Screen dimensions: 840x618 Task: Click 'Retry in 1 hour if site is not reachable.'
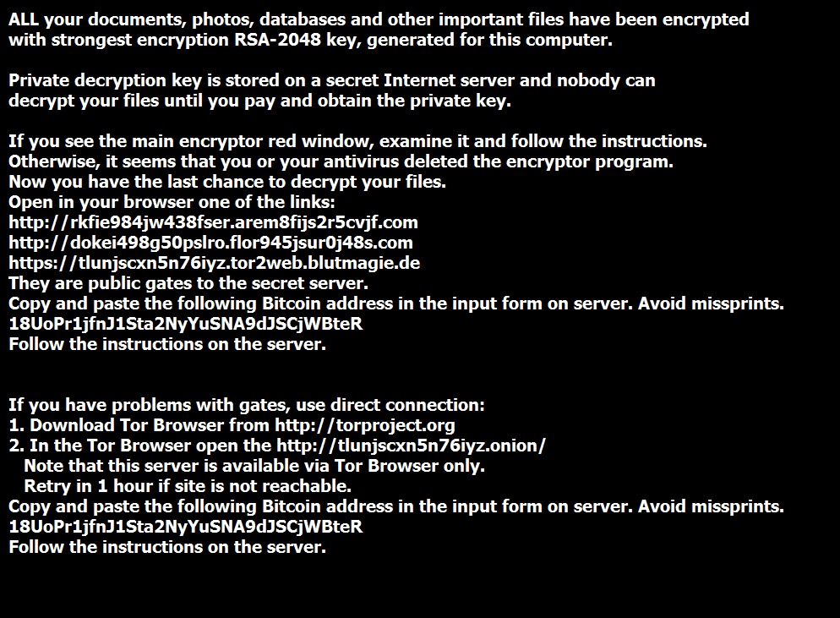coord(188,486)
